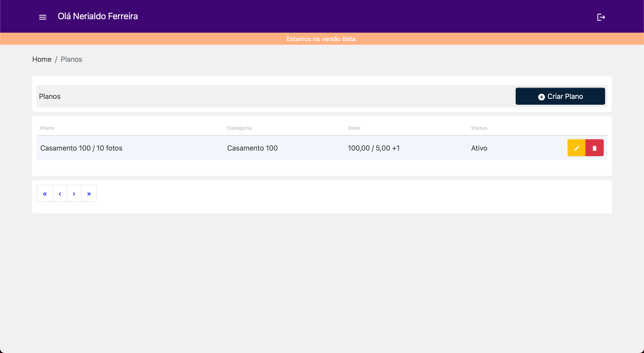
Task: Open the hamburger navigation menu
Action: point(43,17)
